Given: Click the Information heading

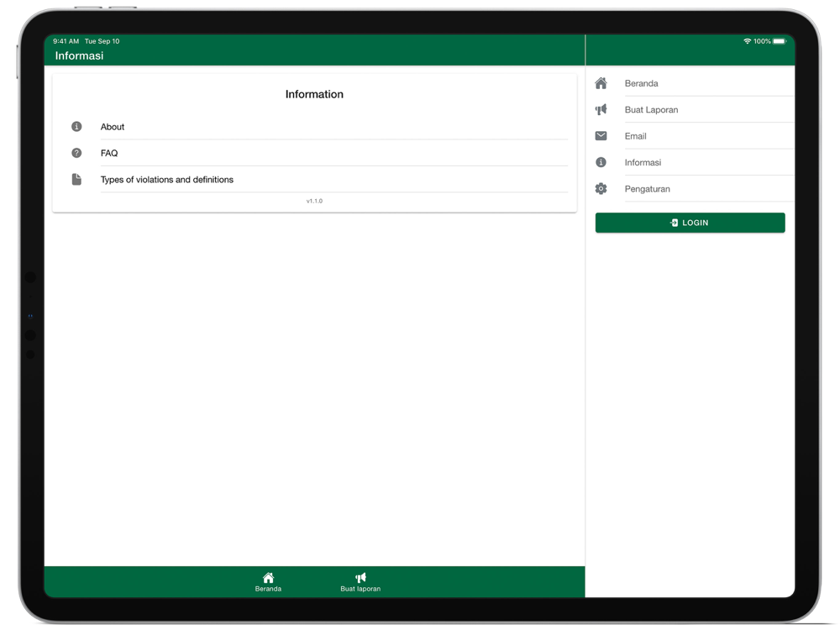Looking at the screenshot, I should click(x=314, y=94).
